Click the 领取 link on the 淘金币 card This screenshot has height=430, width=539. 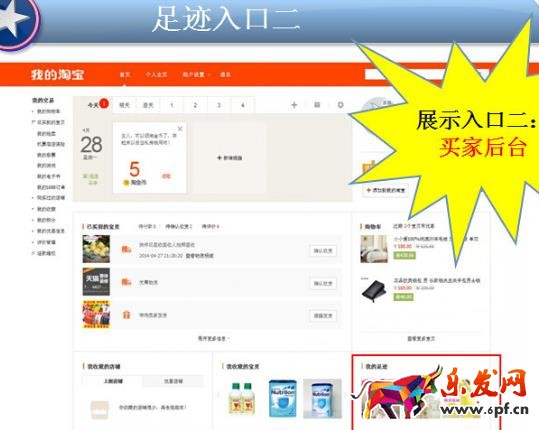pos(166,176)
